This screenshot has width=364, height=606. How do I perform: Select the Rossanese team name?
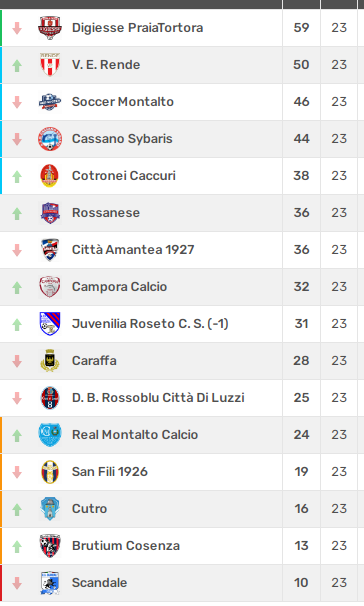(x=106, y=213)
